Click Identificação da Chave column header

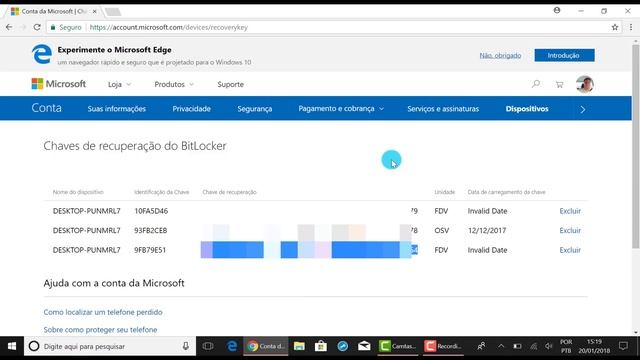click(x=162, y=192)
